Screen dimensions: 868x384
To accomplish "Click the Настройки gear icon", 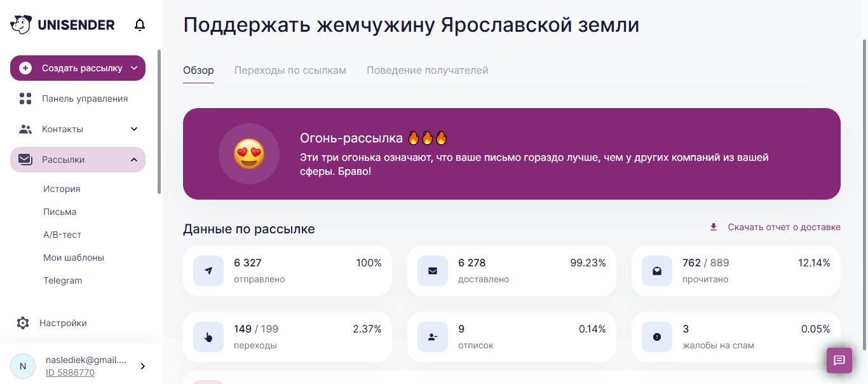I will pyautogui.click(x=23, y=323).
